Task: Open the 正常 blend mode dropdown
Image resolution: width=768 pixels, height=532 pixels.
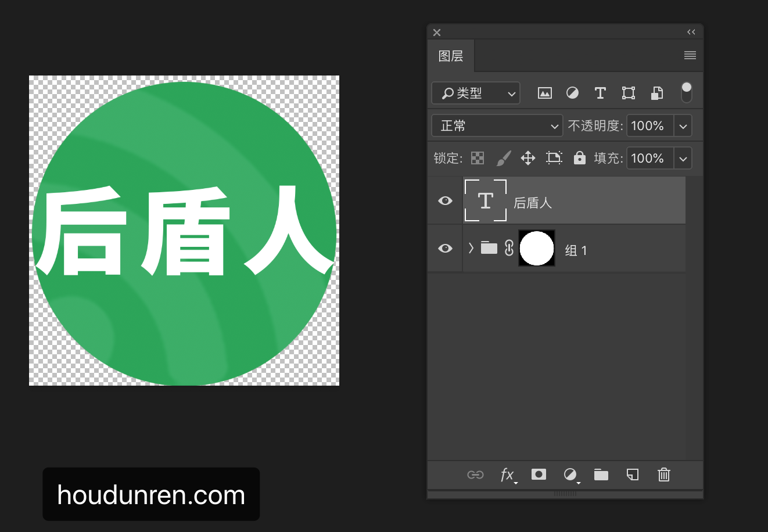Action: pyautogui.click(x=497, y=125)
